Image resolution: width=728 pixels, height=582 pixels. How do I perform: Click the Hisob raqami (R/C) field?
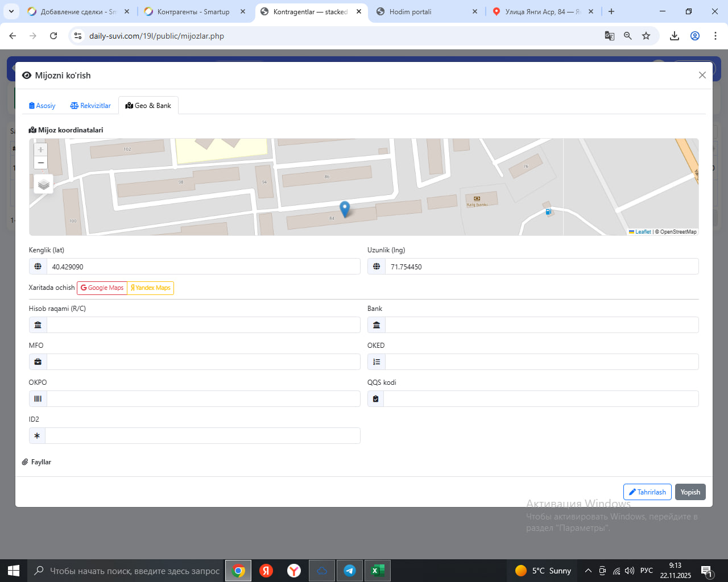pos(203,325)
